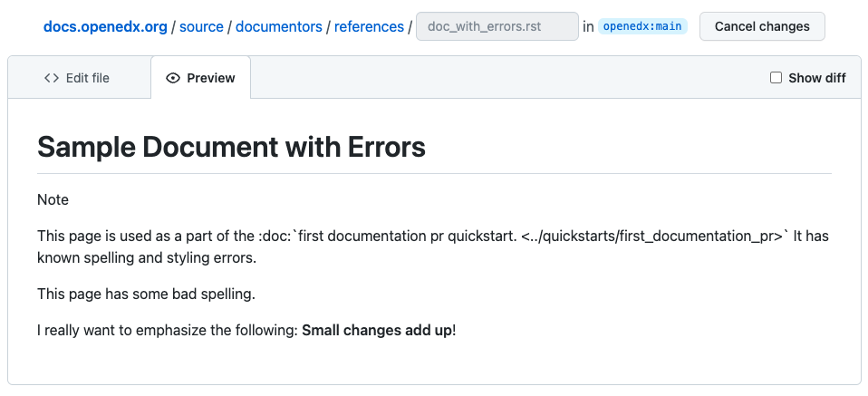Click the openedx:main branch label

pos(642,26)
